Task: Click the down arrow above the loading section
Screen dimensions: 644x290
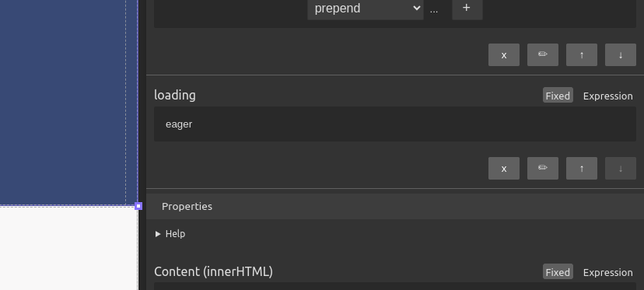Action: tap(620, 54)
